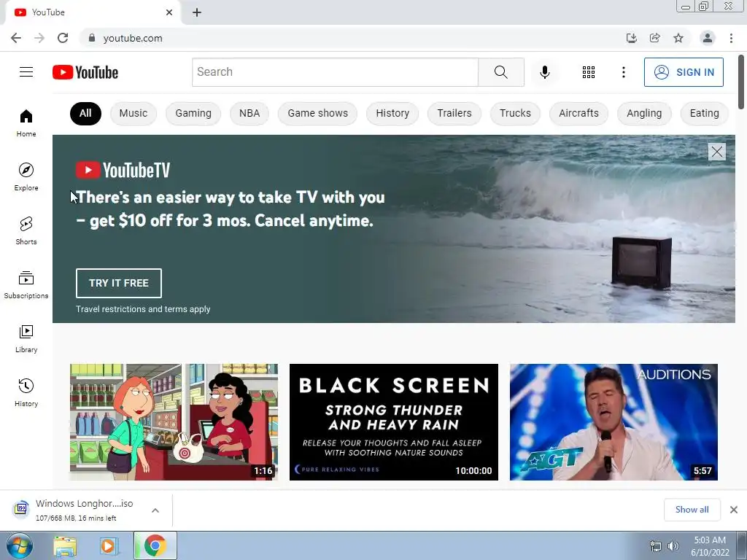
Task: Open Explore in sidebar
Action: point(26,176)
